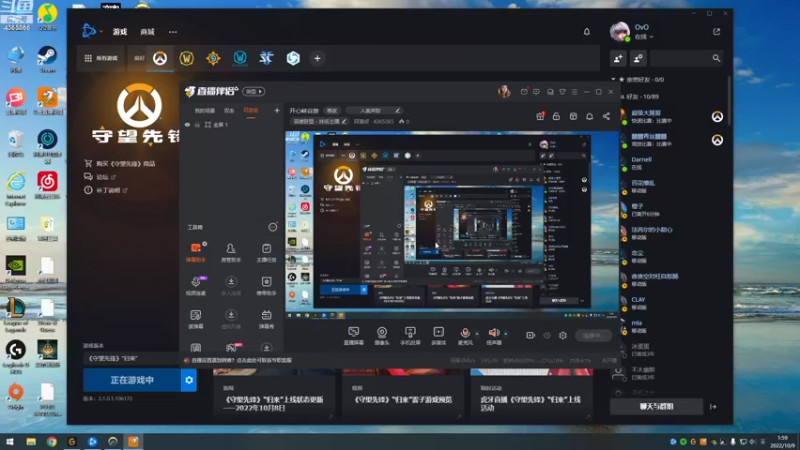Viewport: 800px width, 450px height.
Task: Open the friend settings icon beside add friend
Action: 638,58
